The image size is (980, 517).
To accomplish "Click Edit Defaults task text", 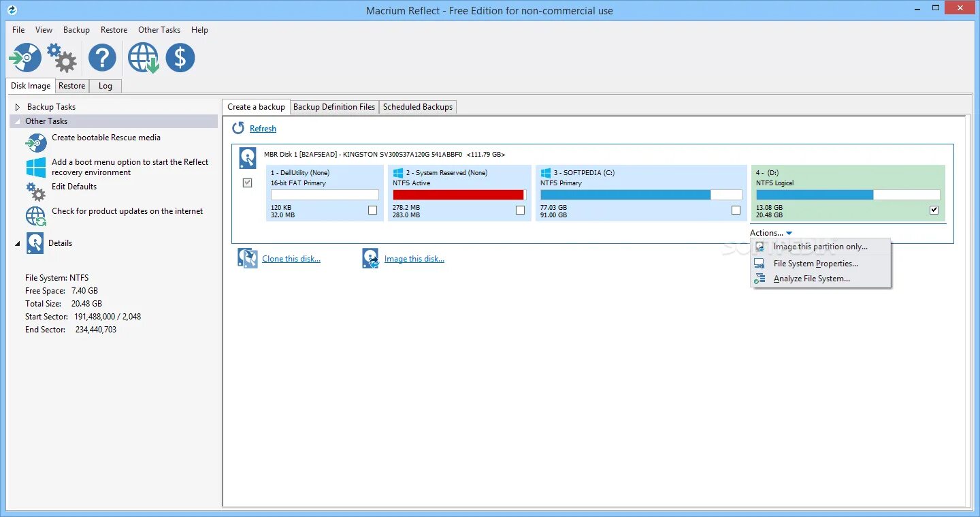I will click(74, 187).
